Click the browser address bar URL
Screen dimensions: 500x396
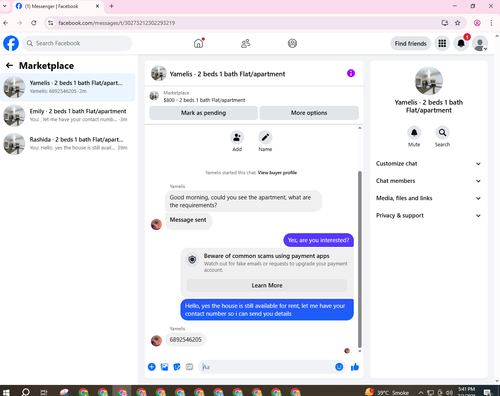pyautogui.click(x=117, y=23)
